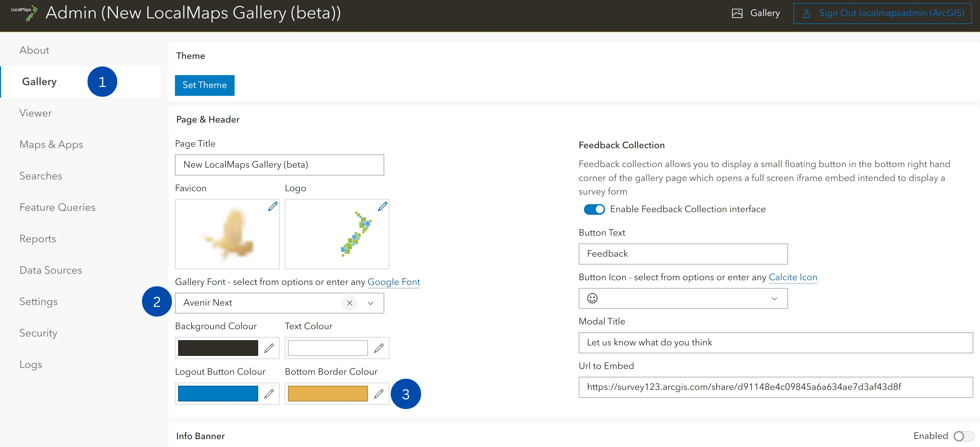The height and width of the screenshot is (447, 980).
Task: Open the Gallery admin section
Action: click(39, 81)
